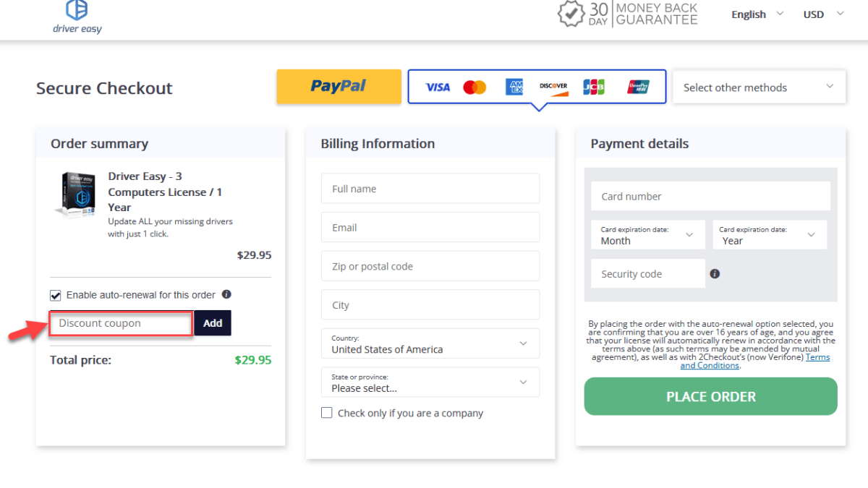The height and width of the screenshot is (488, 868).
Task: Select the Discover card icon
Action: click(553, 87)
